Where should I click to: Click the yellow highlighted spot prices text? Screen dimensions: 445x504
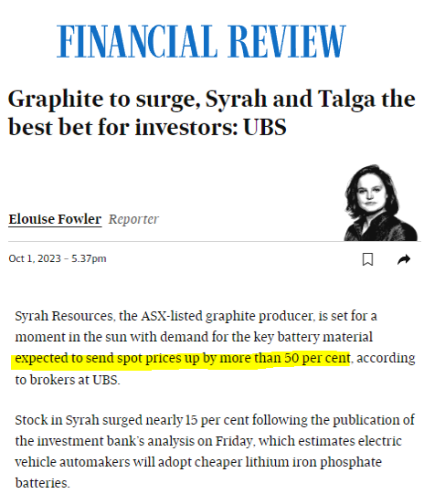182,359
